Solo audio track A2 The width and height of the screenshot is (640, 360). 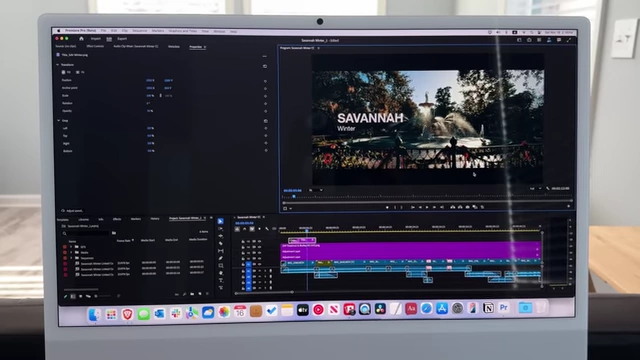tap(265, 276)
